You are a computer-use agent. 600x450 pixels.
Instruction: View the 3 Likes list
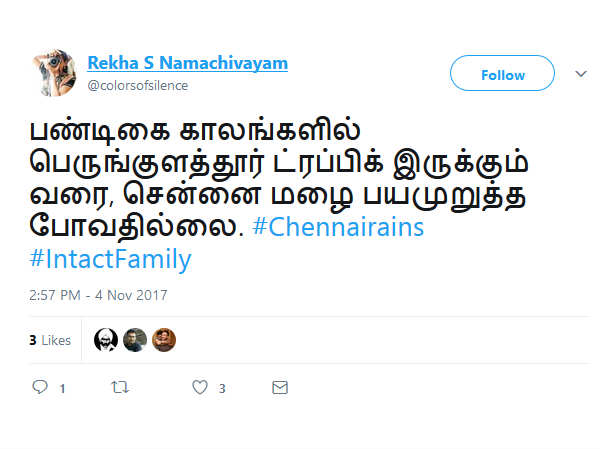pos(50,340)
